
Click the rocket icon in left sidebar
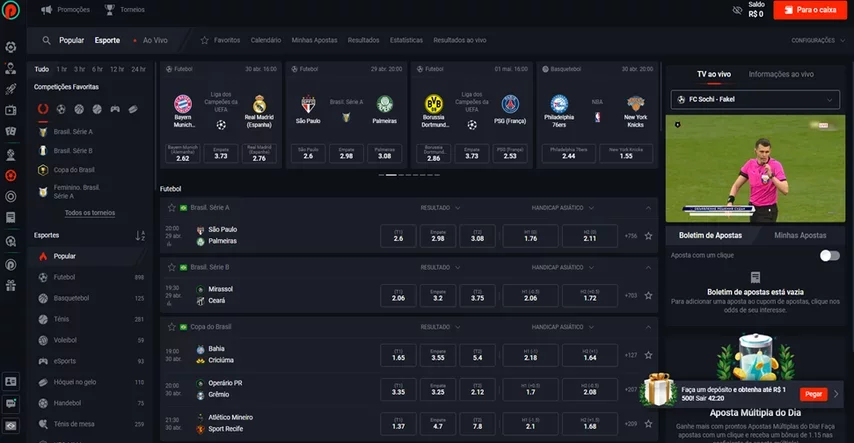[10, 89]
